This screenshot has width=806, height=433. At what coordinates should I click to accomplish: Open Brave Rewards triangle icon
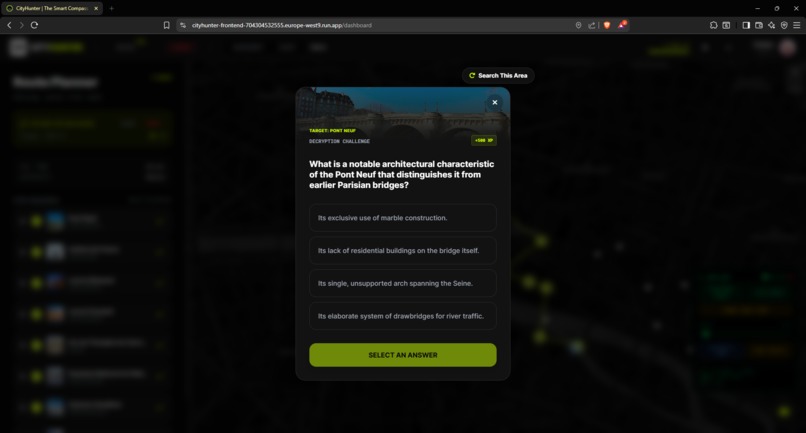[621, 25]
